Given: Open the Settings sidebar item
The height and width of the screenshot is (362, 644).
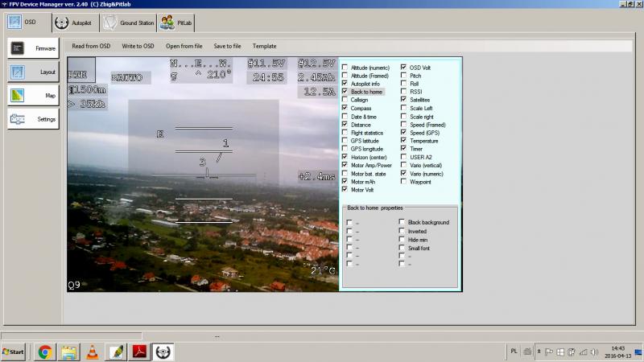Looking at the screenshot, I should click(x=33, y=119).
